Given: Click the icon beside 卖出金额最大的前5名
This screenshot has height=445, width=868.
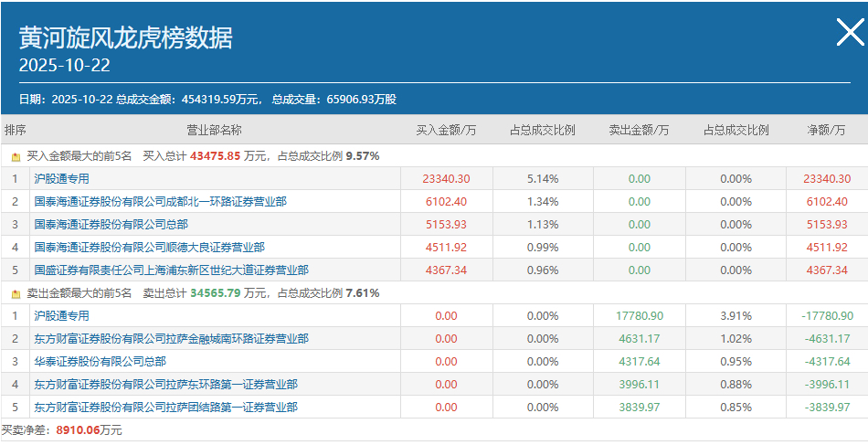Looking at the screenshot, I should click(x=16, y=294).
